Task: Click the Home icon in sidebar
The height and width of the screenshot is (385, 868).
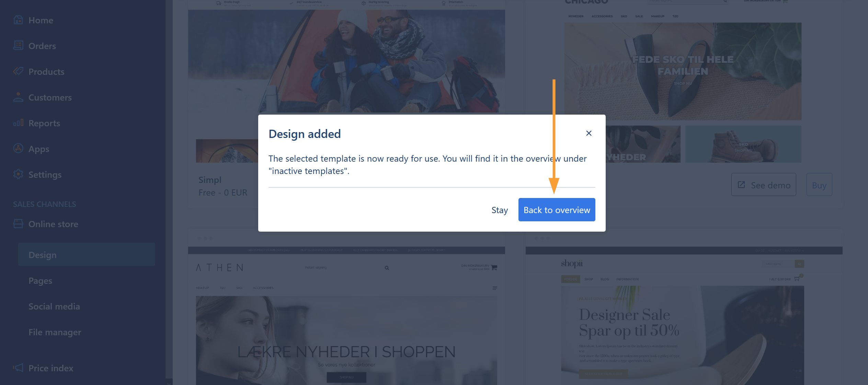Action: (18, 20)
